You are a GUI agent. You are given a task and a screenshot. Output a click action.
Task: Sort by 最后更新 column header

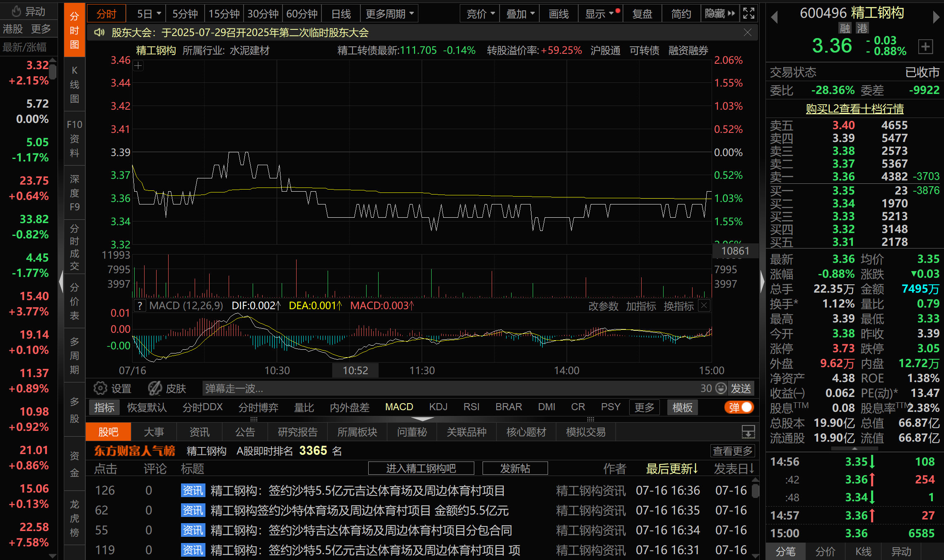pyautogui.click(x=672, y=469)
